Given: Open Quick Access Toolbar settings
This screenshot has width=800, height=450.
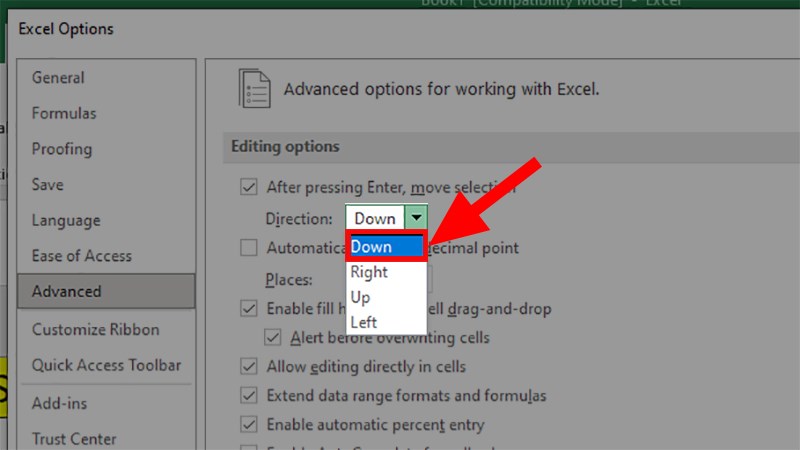Looking at the screenshot, I should (106, 365).
